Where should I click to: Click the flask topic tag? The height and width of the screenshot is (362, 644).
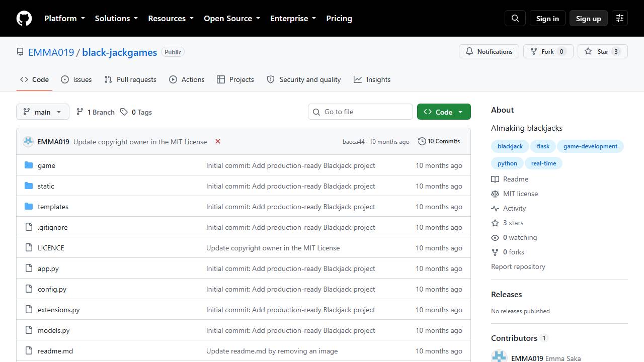tap(543, 146)
